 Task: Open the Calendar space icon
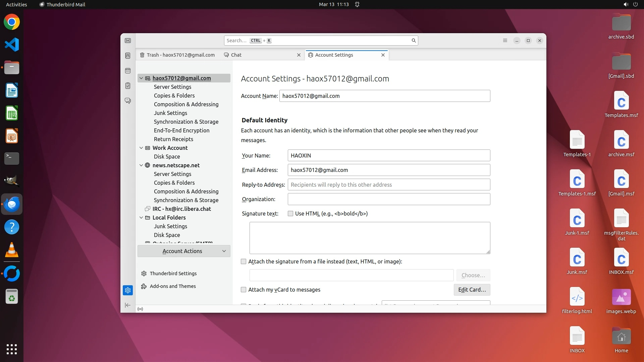tap(128, 71)
